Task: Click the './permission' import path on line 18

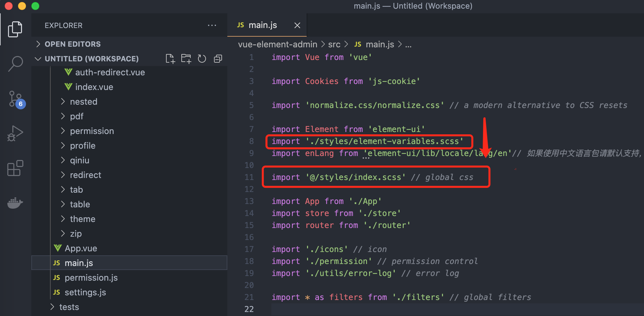Action: (339, 261)
